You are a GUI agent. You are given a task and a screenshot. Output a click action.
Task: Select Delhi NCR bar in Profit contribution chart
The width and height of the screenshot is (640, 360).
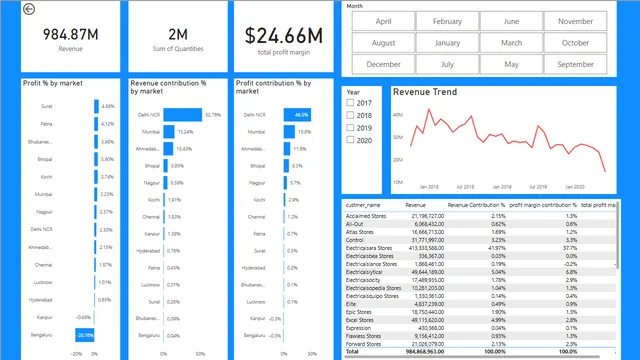click(297, 115)
